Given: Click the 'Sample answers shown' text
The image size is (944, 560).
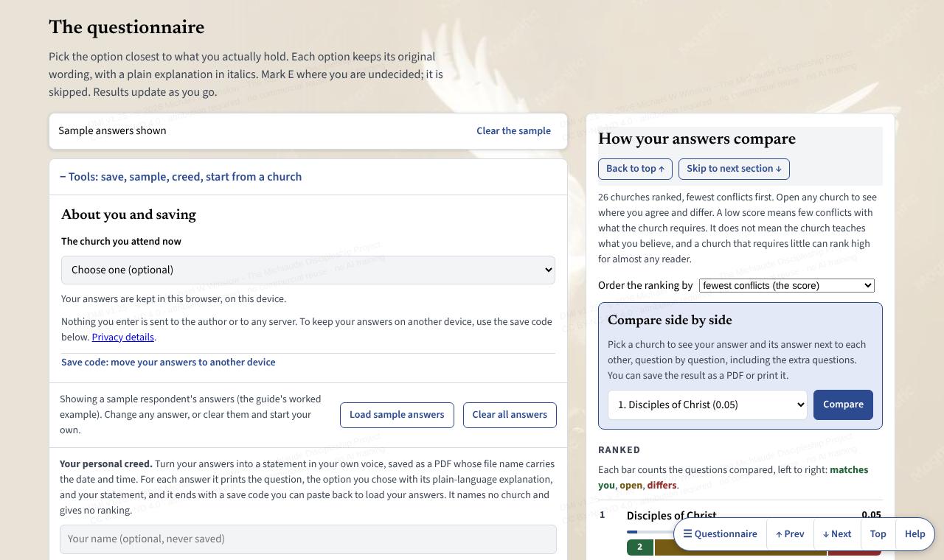Looking at the screenshot, I should point(112,130).
